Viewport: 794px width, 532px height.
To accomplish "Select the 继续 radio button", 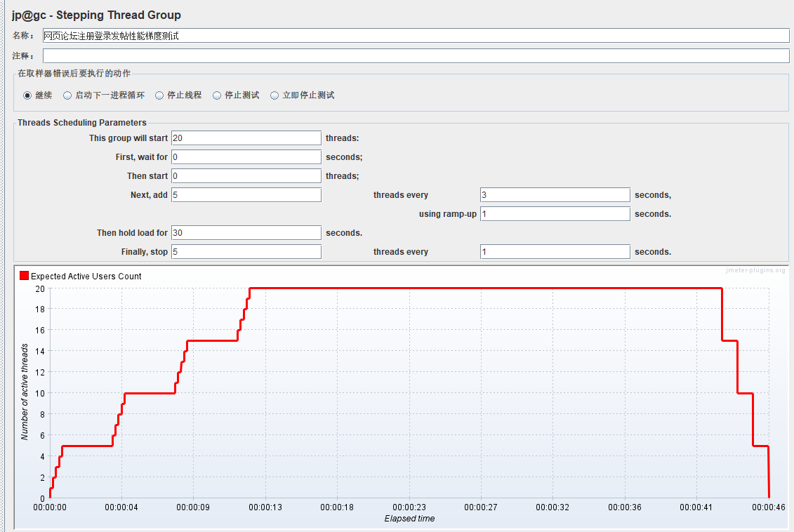I will [x=27, y=95].
